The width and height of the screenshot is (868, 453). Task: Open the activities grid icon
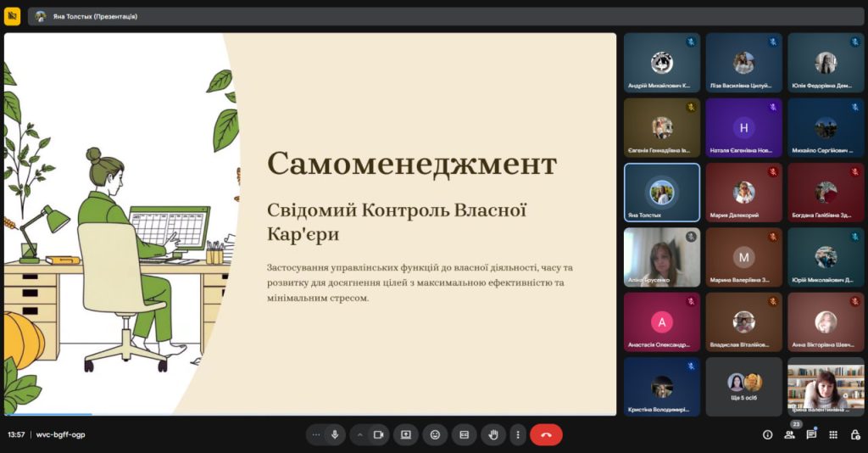[833, 434]
